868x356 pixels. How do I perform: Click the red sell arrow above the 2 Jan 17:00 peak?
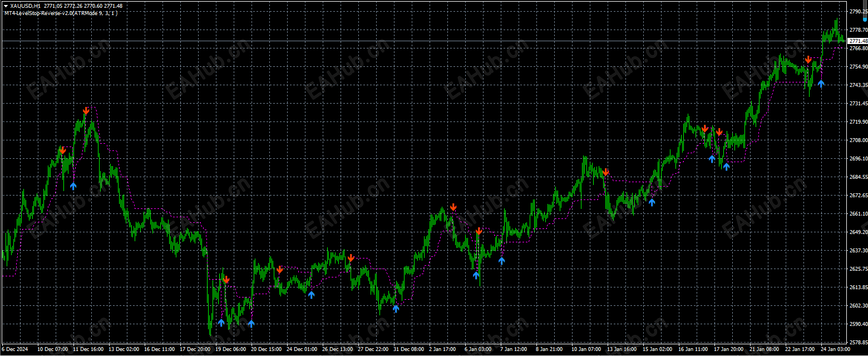tap(453, 207)
